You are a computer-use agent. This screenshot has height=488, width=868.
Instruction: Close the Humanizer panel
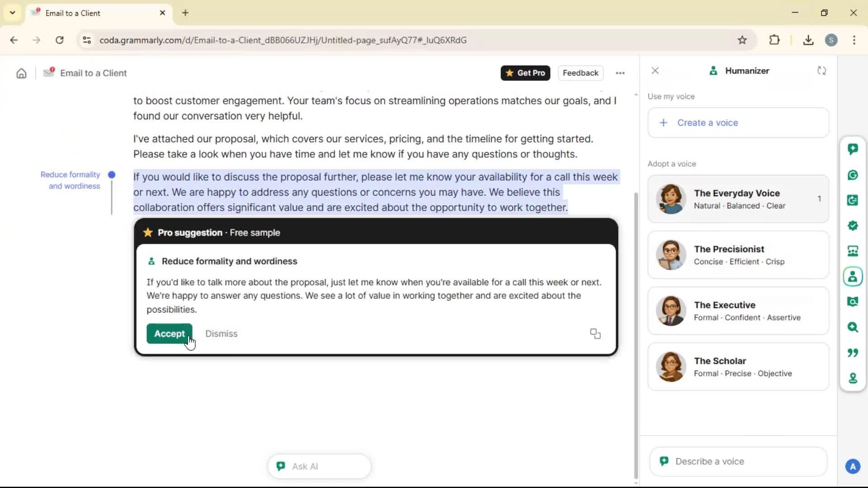[x=655, y=71]
